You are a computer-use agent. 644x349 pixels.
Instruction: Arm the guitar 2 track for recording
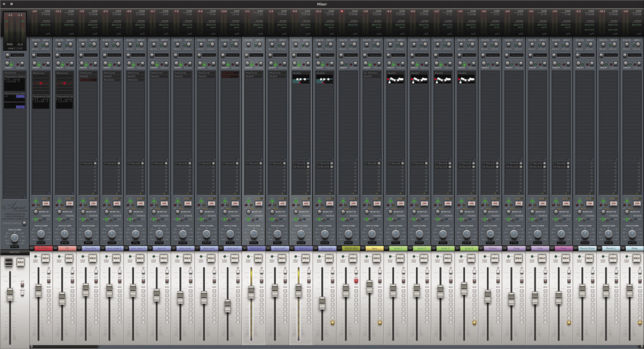point(424,203)
